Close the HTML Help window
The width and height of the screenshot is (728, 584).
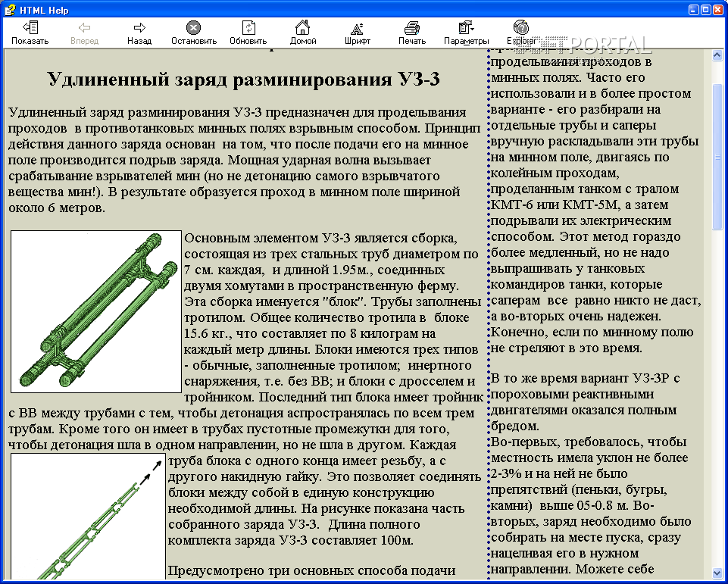pos(717,10)
